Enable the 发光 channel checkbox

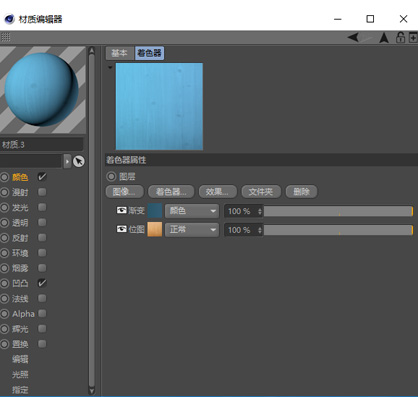point(42,207)
